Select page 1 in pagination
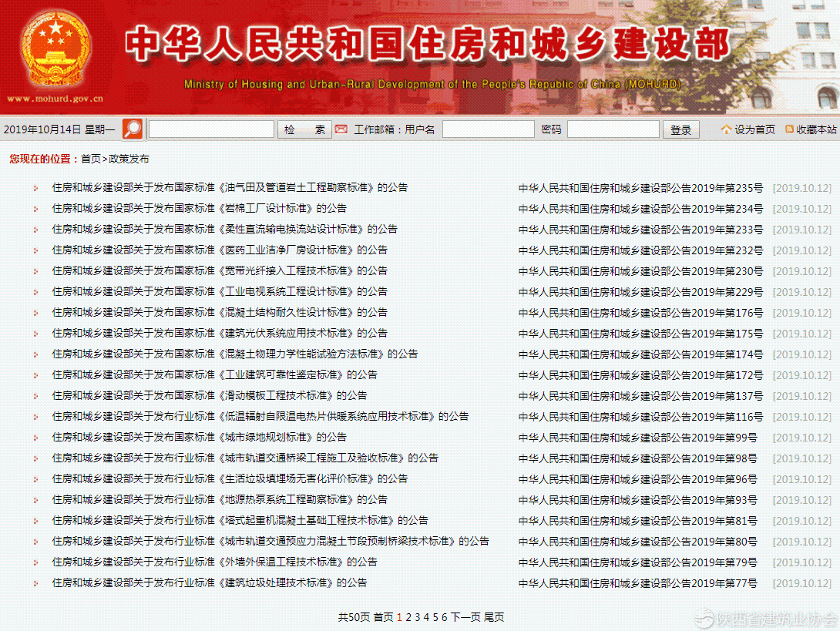The image size is (840, 631). coord(399,618)
